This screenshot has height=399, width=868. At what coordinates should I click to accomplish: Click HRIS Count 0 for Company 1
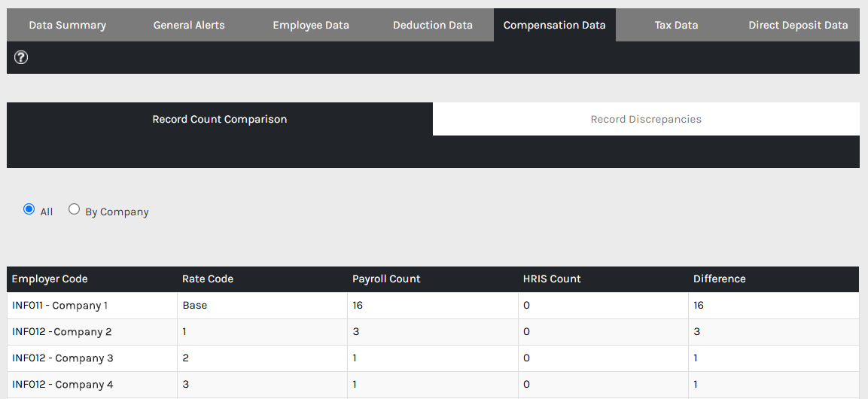point(604,306)
